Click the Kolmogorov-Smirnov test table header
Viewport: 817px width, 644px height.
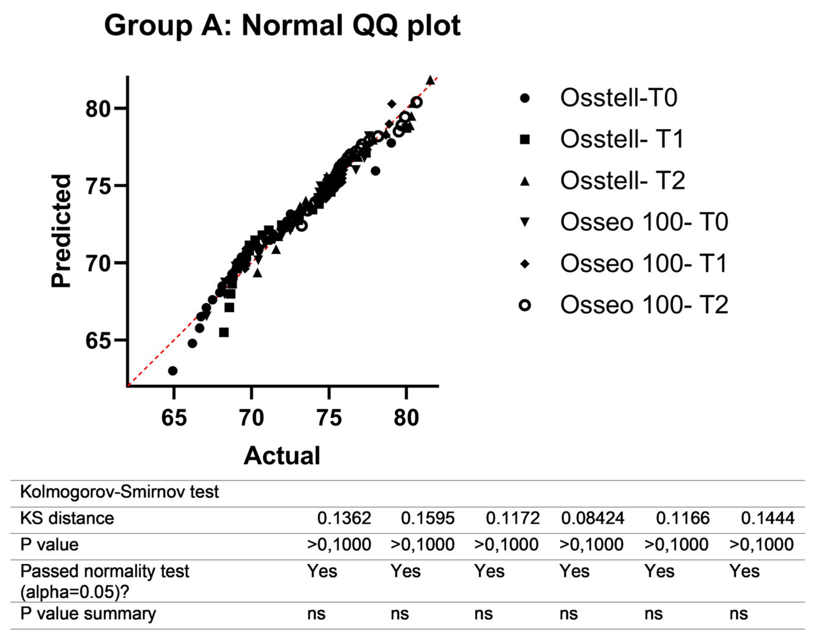[x=119, y=492]
